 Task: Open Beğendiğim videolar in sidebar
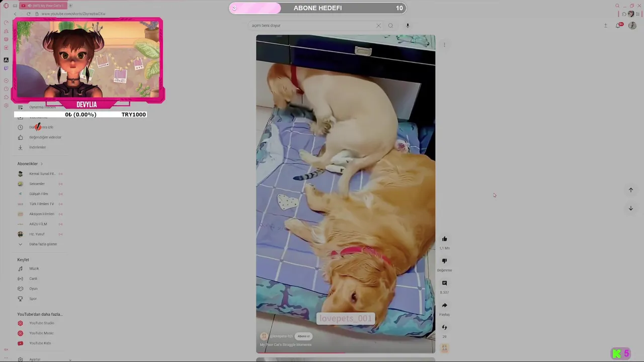click(x=40, y=137)
